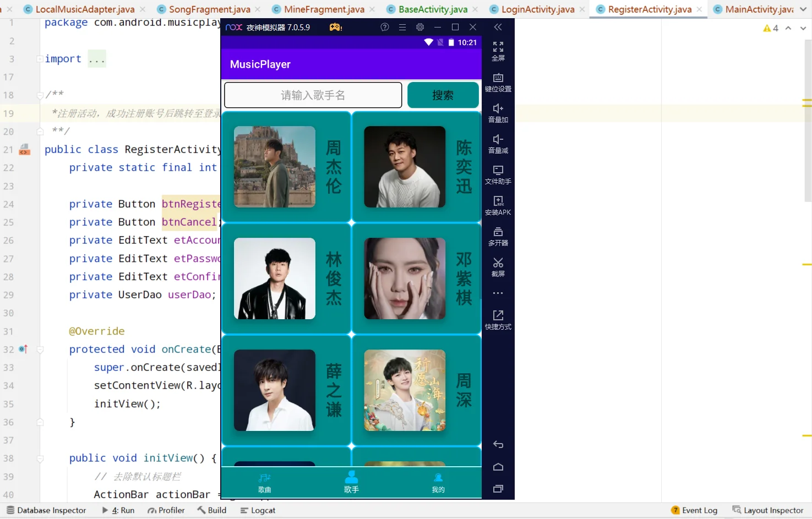Screen dimensions: 812x519
Task: Focus the singer name search field
Action: (313, 95)
